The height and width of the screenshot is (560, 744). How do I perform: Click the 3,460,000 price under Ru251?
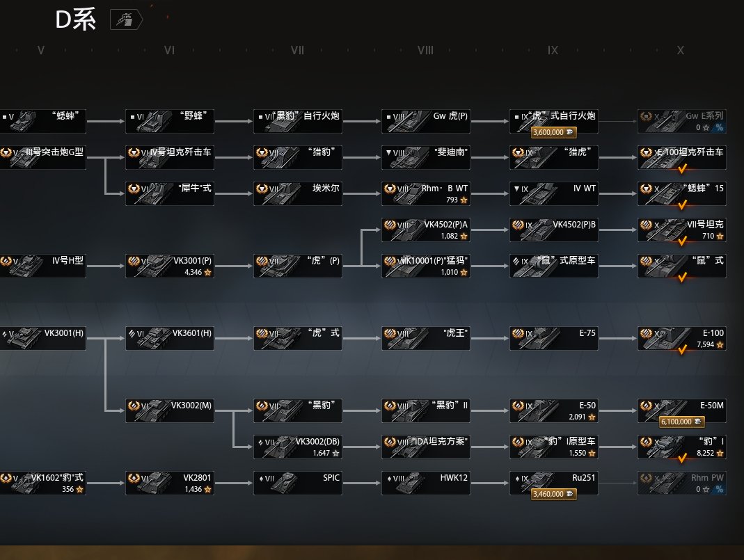tap(553, 494)
